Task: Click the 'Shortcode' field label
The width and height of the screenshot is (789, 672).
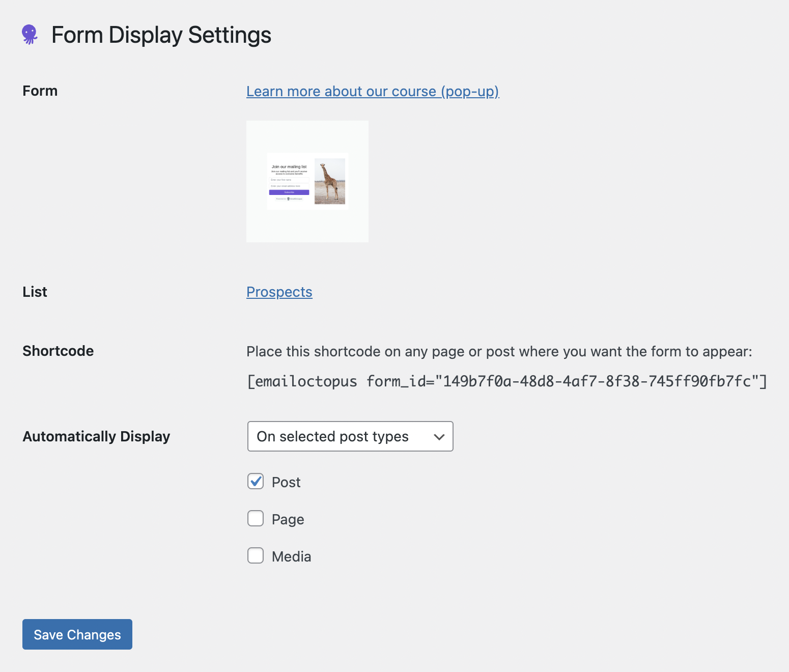Action: coord(58,351)
